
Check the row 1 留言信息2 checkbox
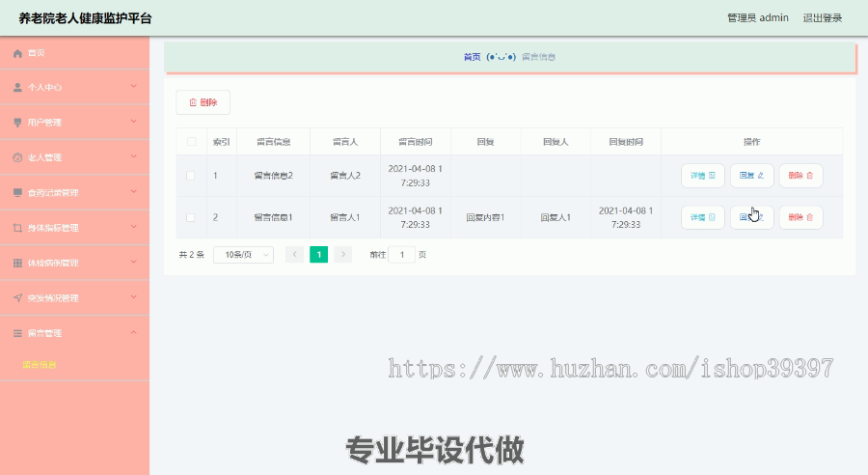point(190,176)
